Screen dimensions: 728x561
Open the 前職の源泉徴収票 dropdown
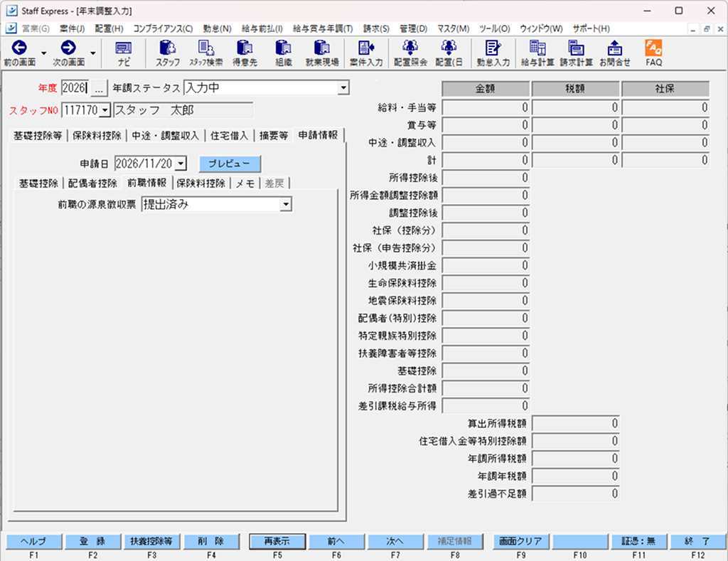coord(286,204)
